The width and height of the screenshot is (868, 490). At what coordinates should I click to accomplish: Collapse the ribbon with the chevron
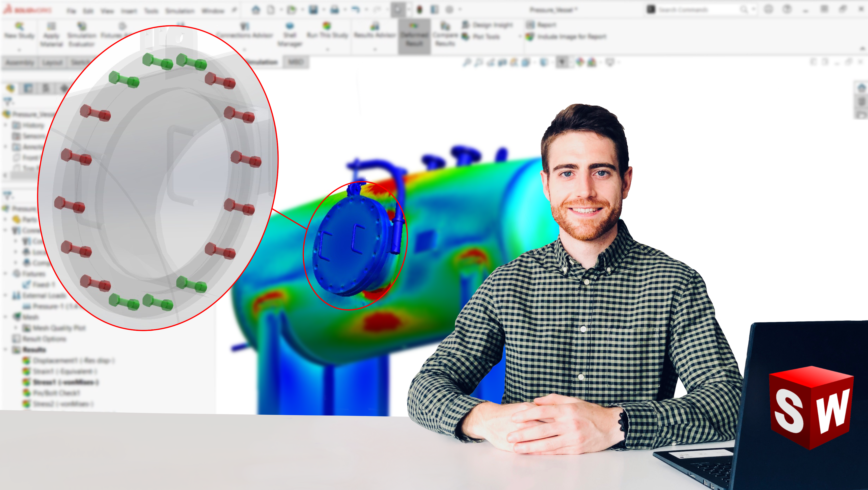[x=863, y=49]
